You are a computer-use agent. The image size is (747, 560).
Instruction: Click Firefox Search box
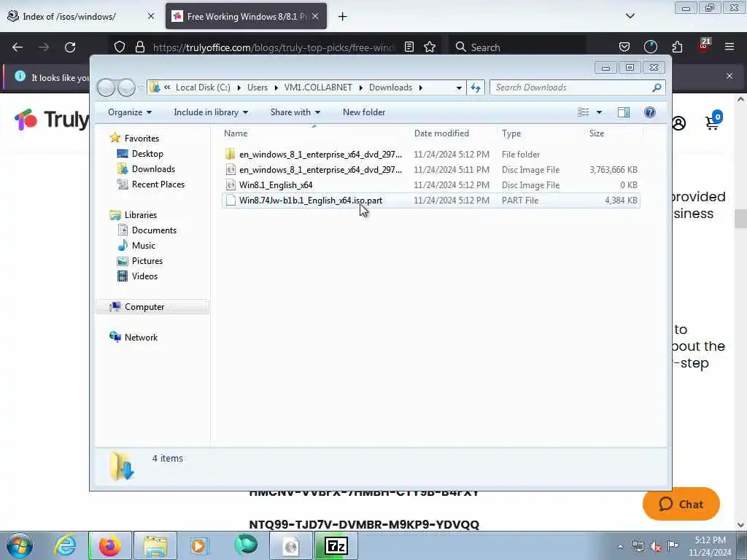click(517, 47)
